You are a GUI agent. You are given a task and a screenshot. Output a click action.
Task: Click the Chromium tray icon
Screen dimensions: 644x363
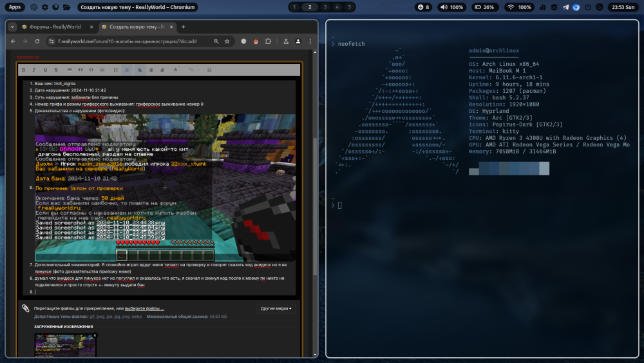[x=576, y=7]
